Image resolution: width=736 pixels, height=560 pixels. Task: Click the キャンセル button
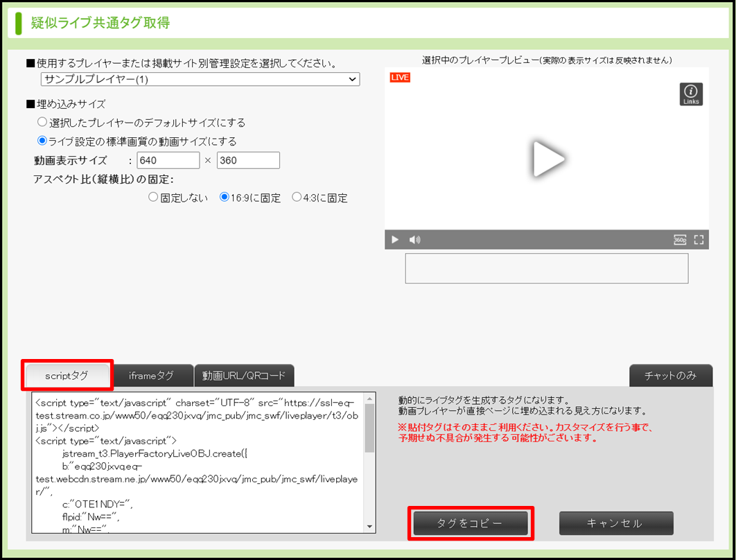(x=615, y=523)
